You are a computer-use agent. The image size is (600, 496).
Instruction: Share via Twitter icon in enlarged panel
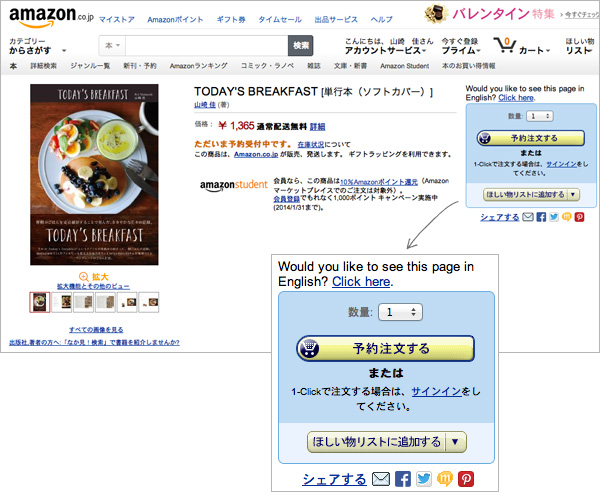coord(424,479)
